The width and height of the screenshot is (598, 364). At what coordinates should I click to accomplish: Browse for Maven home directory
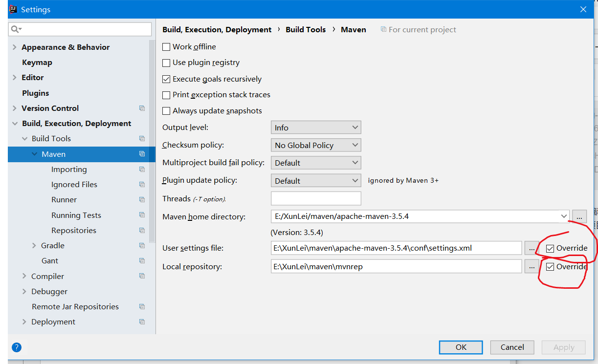579,216
